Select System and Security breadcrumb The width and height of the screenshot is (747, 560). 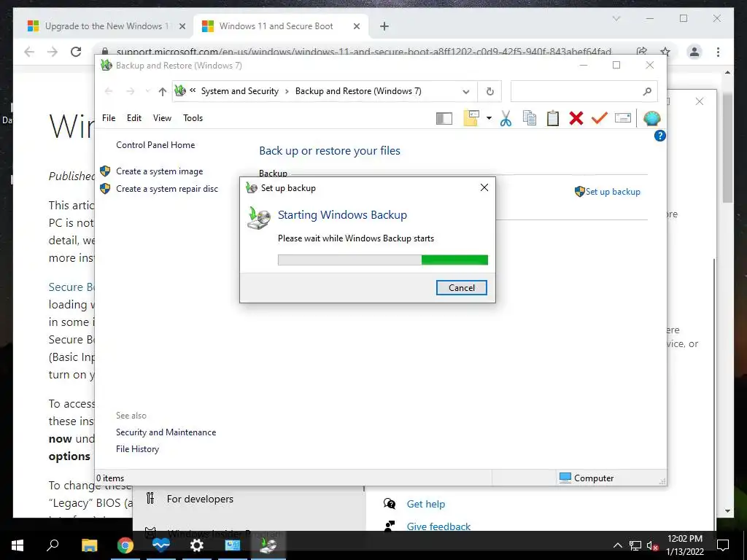tap(239, 91)
